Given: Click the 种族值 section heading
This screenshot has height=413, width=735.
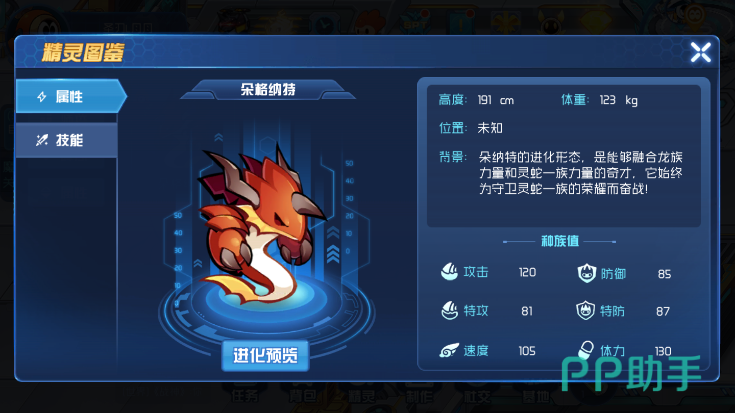Looking at the screenshot, I should click(560, 241).
